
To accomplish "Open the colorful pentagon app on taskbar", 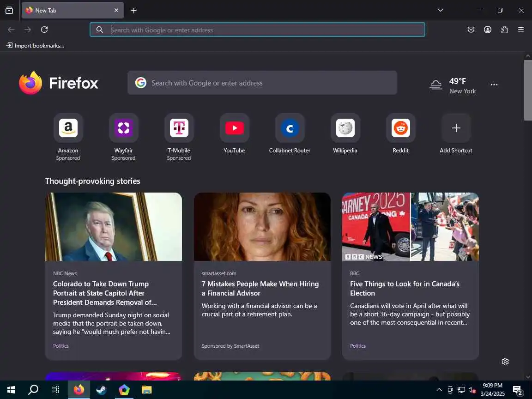I will tap(124, 389).
